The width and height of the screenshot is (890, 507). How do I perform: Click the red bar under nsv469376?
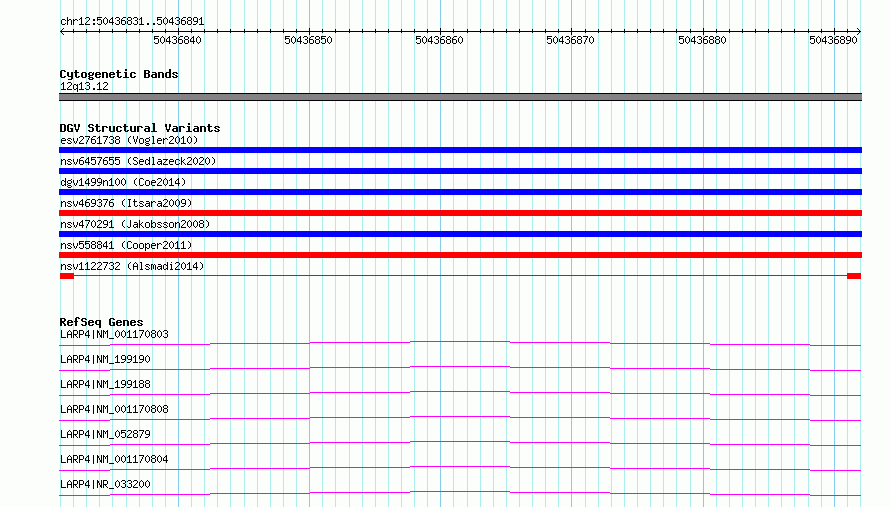coord(460,213)
